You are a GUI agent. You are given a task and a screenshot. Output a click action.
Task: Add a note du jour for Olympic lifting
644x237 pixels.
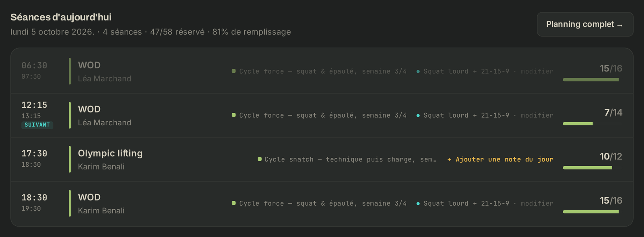[x=500, y=159]
